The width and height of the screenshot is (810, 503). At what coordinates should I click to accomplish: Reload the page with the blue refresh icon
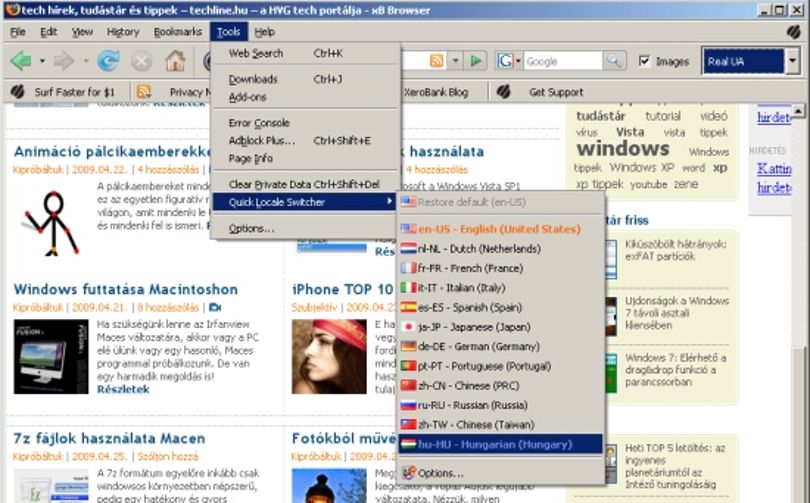click(108, 61)
